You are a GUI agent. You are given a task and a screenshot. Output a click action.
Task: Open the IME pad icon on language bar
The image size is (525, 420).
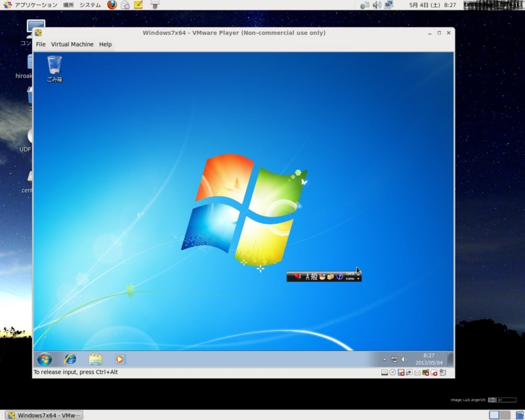(x=322, y=277)
